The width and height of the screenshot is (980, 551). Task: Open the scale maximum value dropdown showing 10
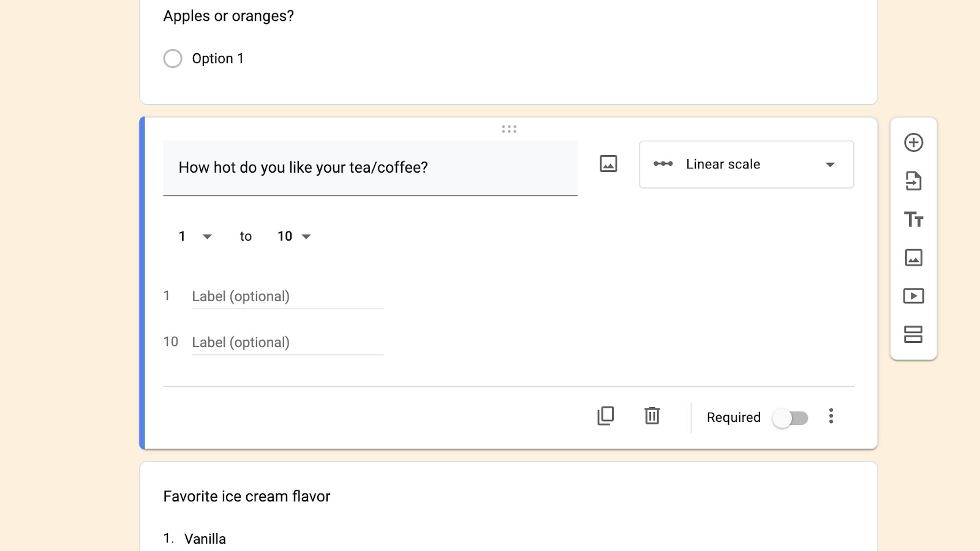pos(294,236)
